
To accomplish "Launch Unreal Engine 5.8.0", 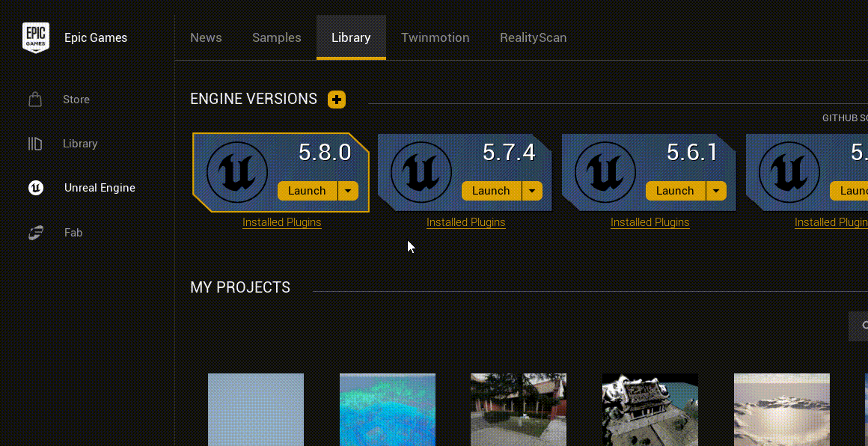I will coord(308,191).
